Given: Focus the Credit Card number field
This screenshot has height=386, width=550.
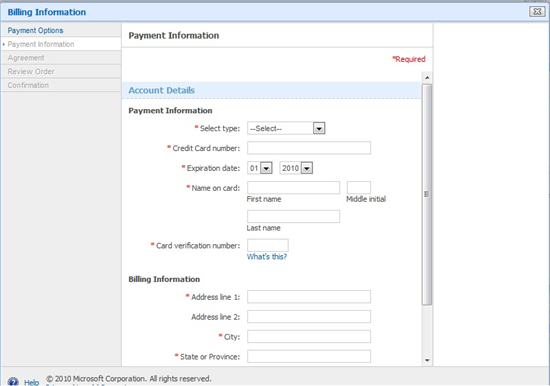Looking at the screenshot, I should click(x=309, y=148).
